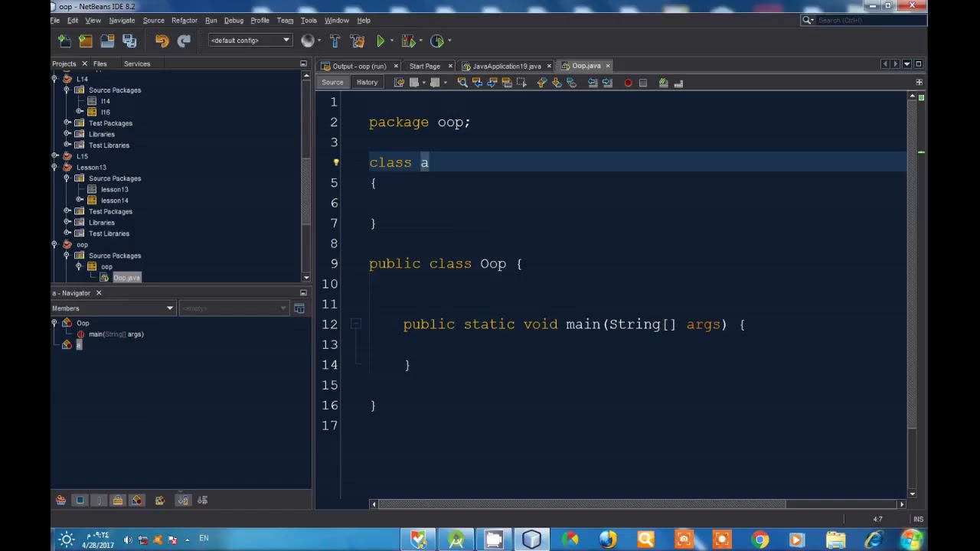Stop macro recording square icon
980x551 pixels.
pos(643,83)
